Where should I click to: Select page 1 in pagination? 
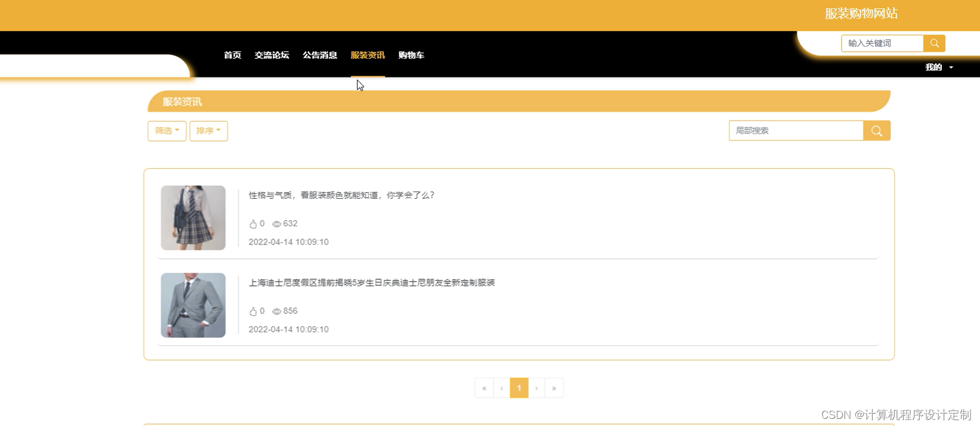[519, 388]
